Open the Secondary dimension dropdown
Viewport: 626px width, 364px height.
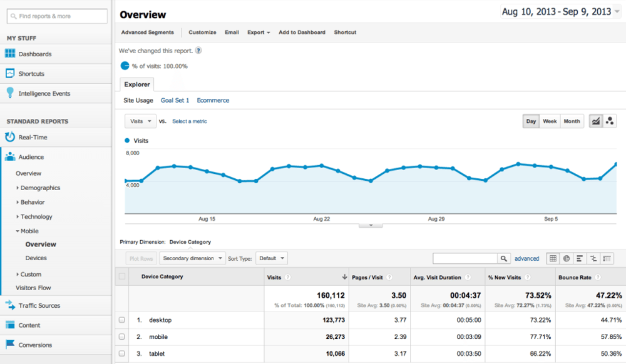(x=193, y=258)
